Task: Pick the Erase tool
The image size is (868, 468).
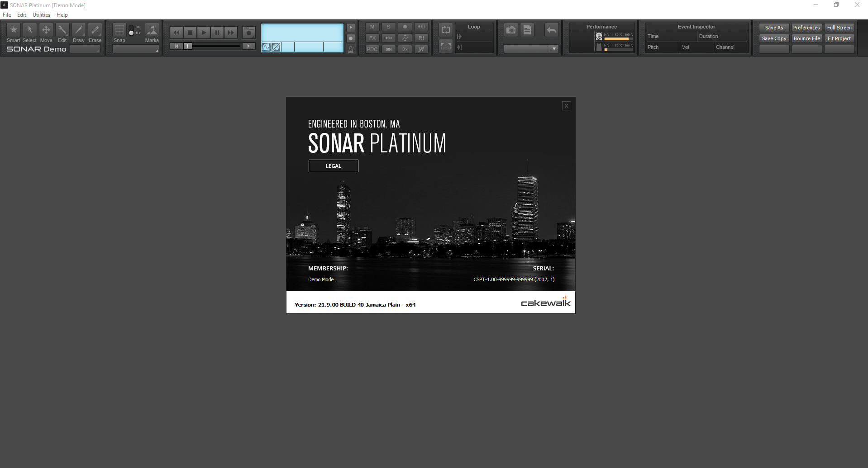Action: click(x=95, y=30)
